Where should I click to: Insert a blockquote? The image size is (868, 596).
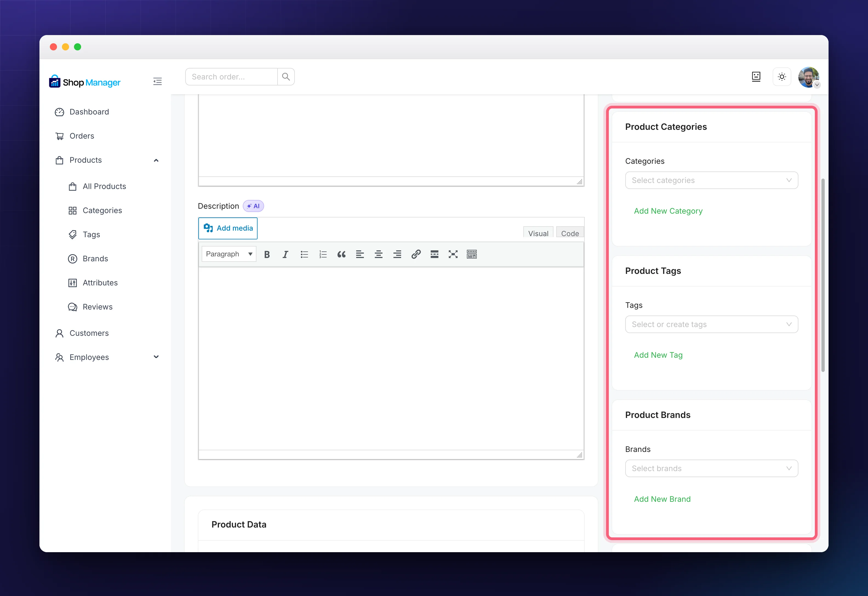[341, 254]
